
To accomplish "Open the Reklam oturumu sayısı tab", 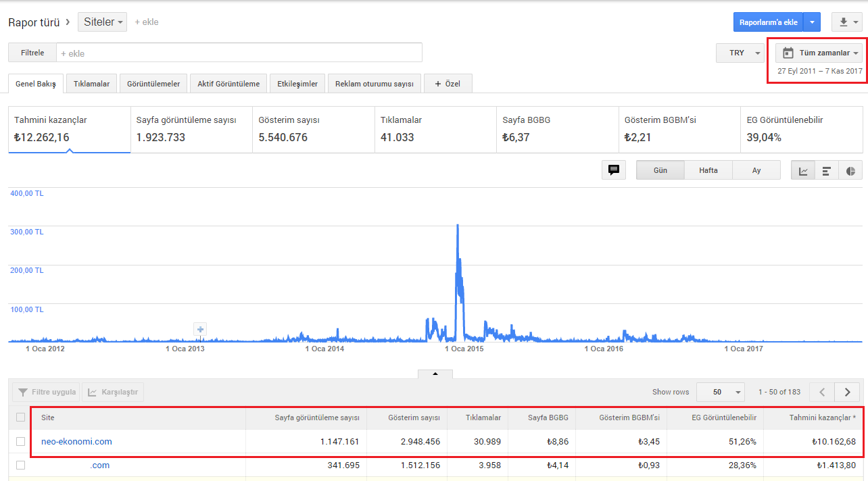I will click(374, 84).
